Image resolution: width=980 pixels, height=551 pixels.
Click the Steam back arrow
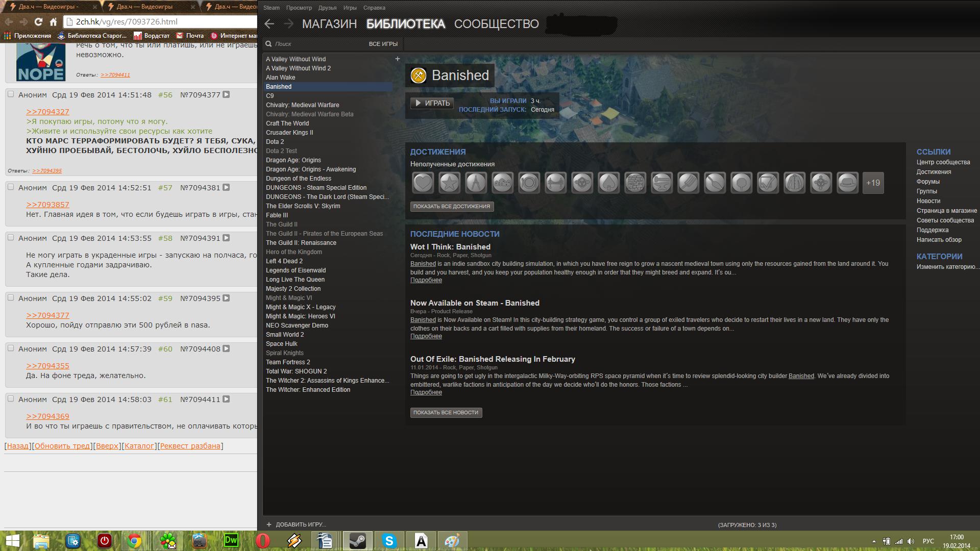[269, 23]
